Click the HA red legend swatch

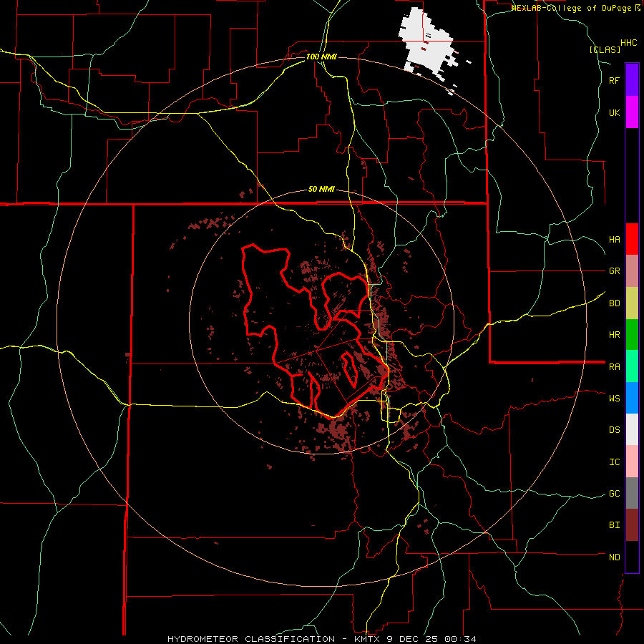coord(632,239)
